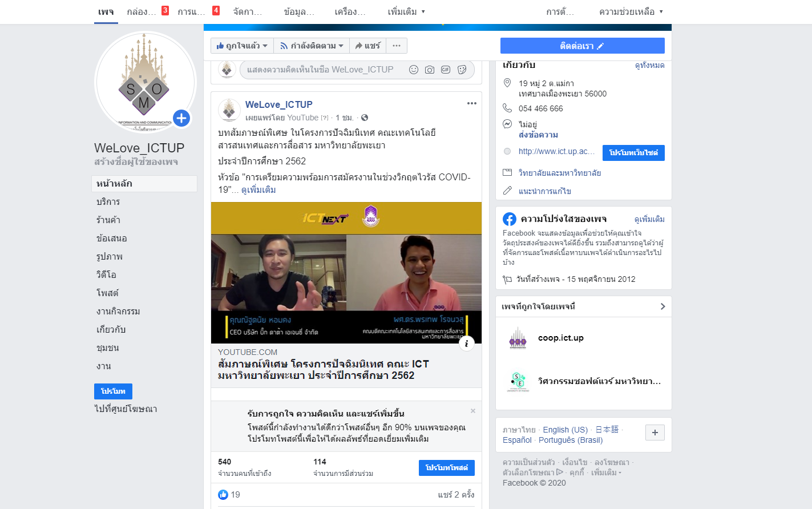Open the post options three-dot menu
Image resolution: width=812 pixels, height=509 pixels.
[x=472, y=103]
